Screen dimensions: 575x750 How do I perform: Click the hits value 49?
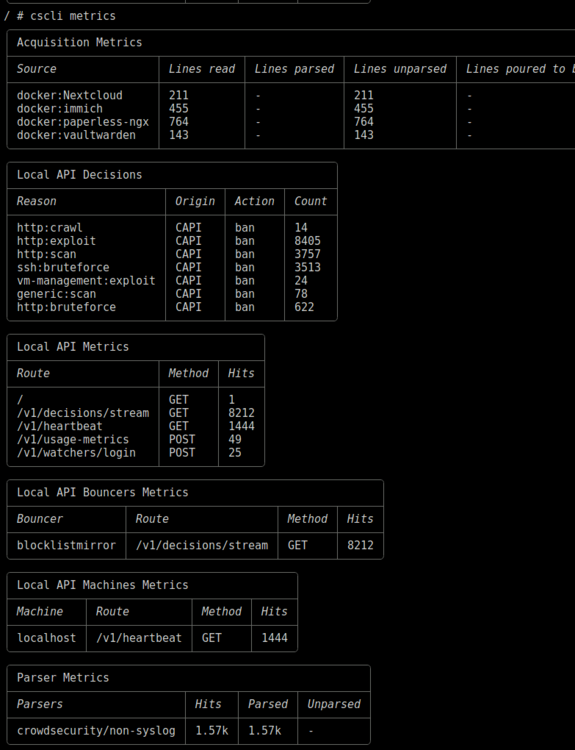coord(235,440)
